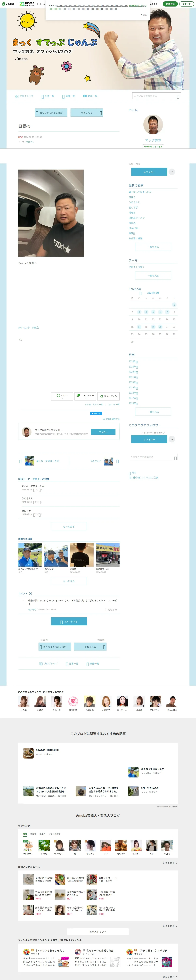This screenshot has height=980, width=196.
Task: Open the three-dot menu beside profile follow button
Action: [x=172, y=172]
